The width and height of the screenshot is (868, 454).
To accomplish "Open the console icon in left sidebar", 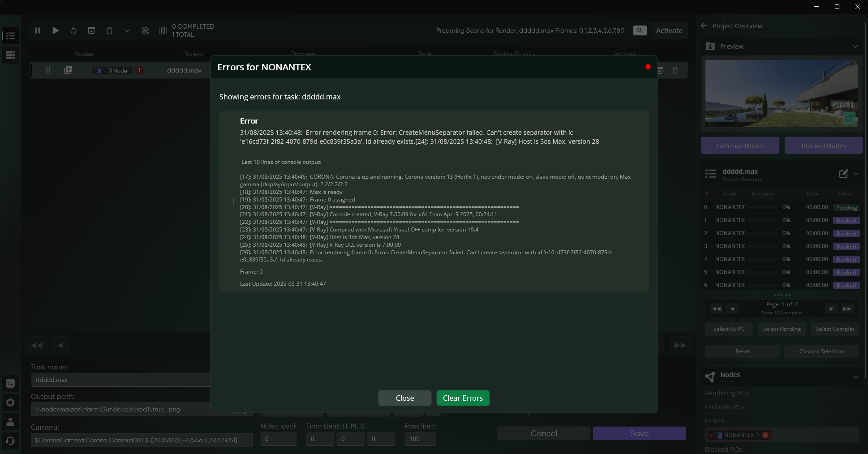I will 10,383.
